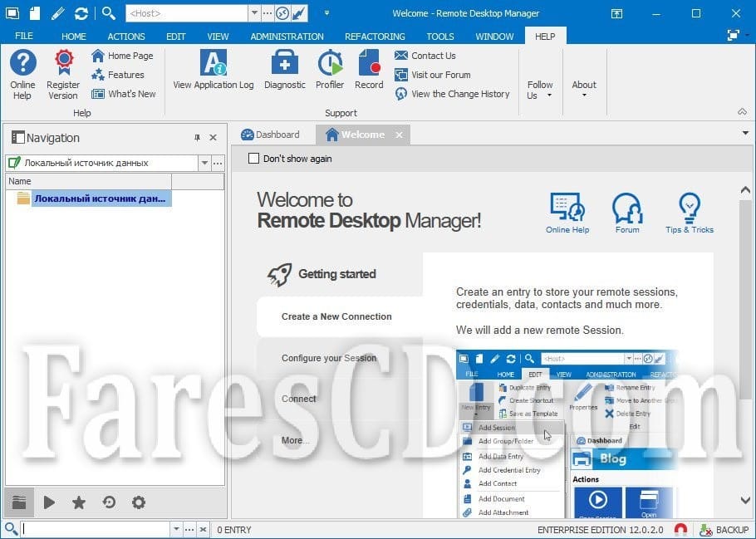Open View Application Log
The width and height of the screenshot is (756, 539).
coord(214,70)
